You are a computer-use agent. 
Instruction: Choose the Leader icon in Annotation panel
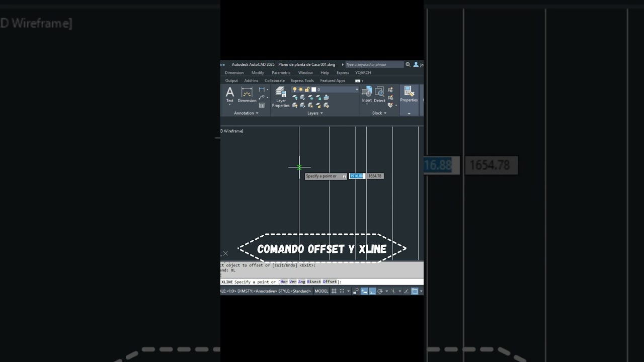click(262, 97)
